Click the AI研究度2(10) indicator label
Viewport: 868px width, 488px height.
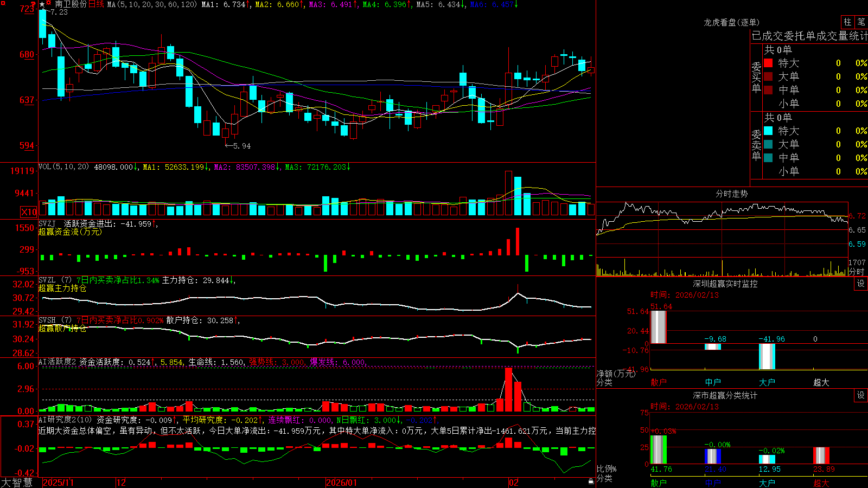tap(65, 420)
